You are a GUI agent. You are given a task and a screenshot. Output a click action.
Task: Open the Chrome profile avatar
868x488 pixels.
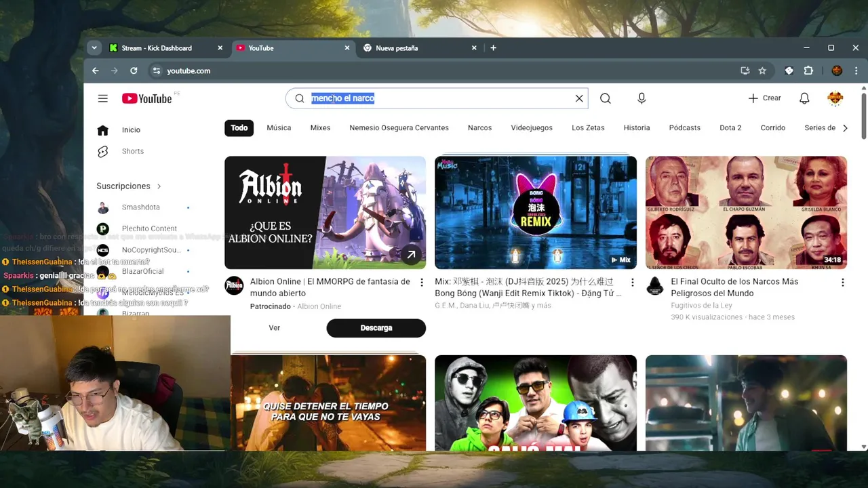pos(837,70)
